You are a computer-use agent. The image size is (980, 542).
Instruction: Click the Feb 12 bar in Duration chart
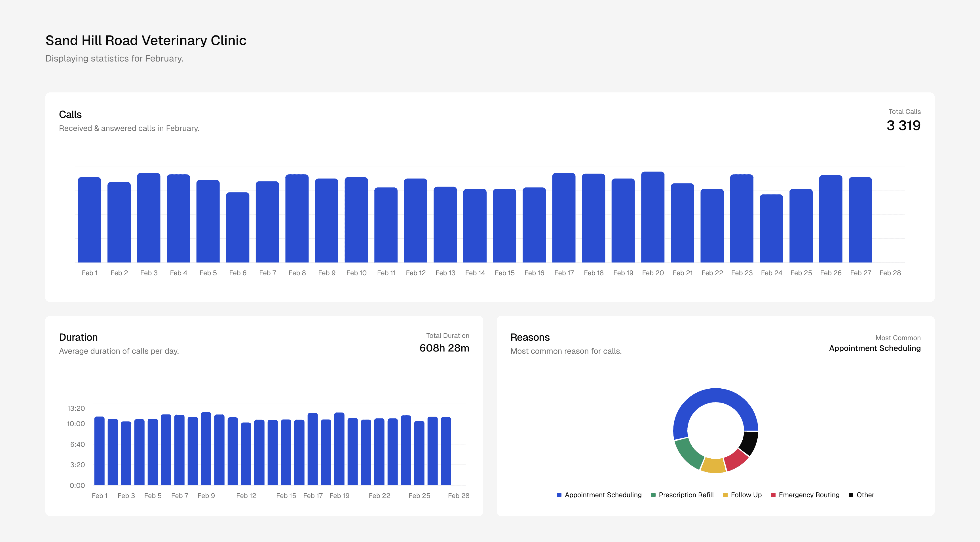click(246, 454)
